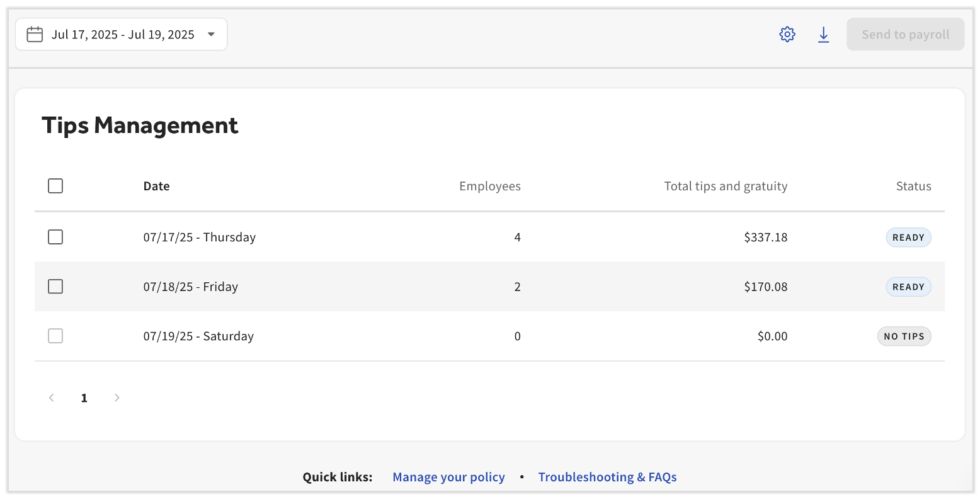Sort the table by Date column header
980x499 pixels.
coord(156,186)
